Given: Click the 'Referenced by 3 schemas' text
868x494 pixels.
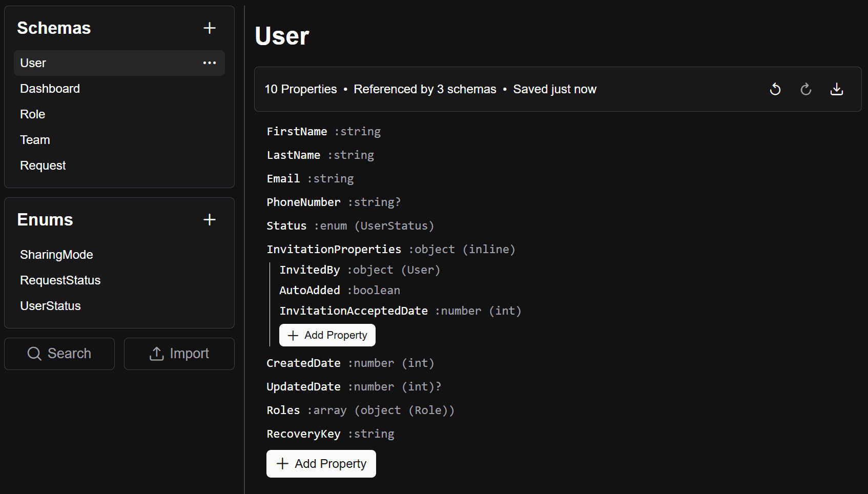Looking at the screenshot, I should pyautogui.click(x=425, y=89).
